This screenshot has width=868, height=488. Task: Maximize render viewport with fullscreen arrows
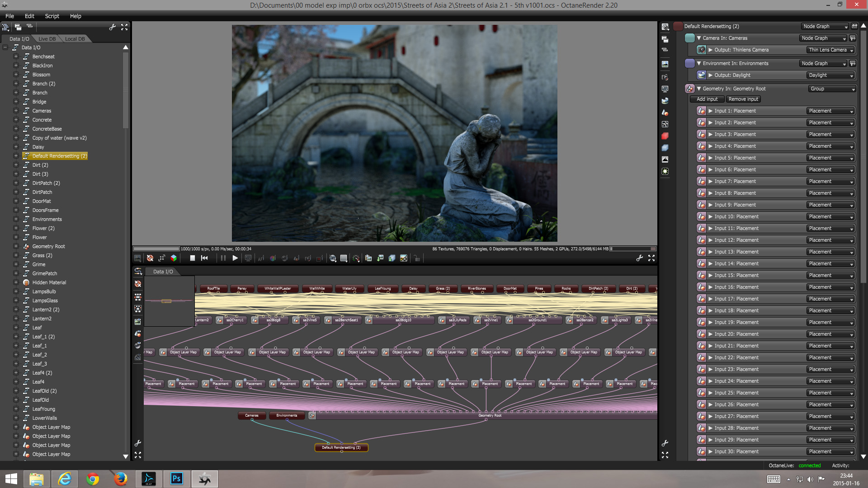(651, 258)
